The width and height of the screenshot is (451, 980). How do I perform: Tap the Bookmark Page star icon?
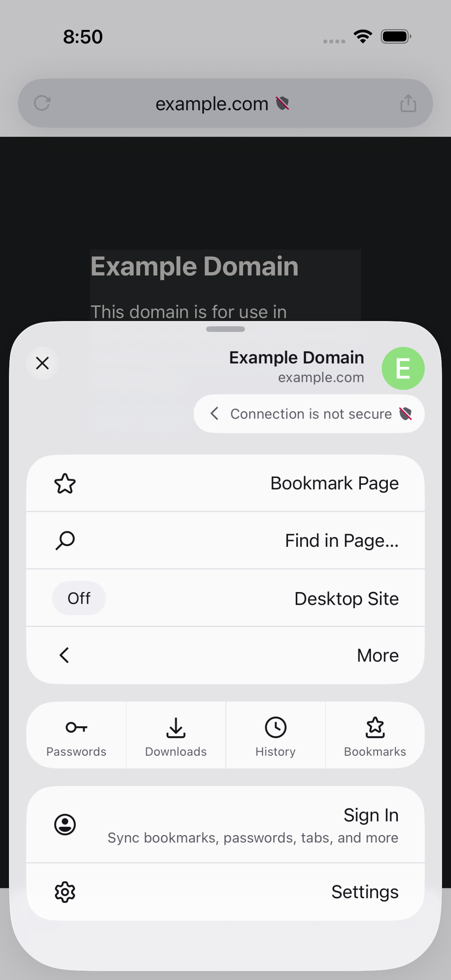coord(65,484)
